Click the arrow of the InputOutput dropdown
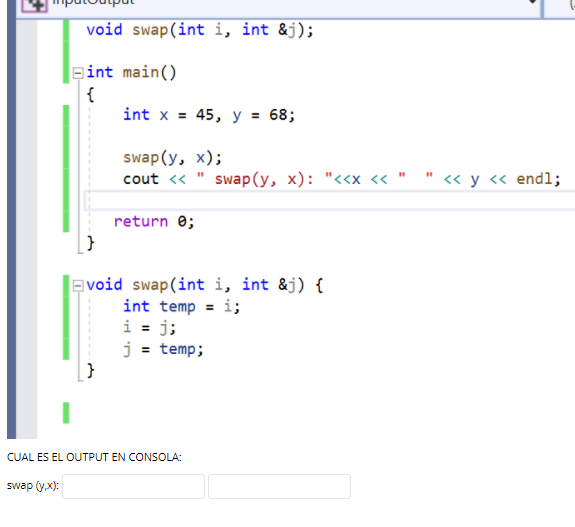This screenshot has height=527, width=575. (532, 2)
